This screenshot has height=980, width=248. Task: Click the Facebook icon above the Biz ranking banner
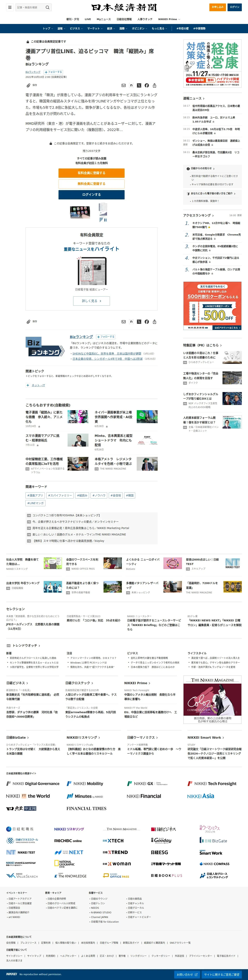pos(147,322)
